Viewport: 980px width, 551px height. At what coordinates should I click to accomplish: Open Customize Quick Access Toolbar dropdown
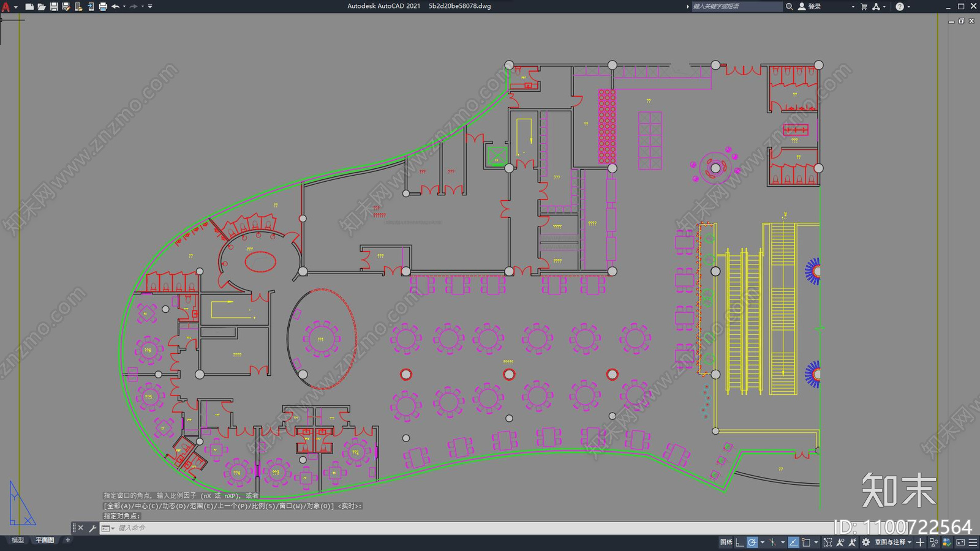click(x=150, y=7)
